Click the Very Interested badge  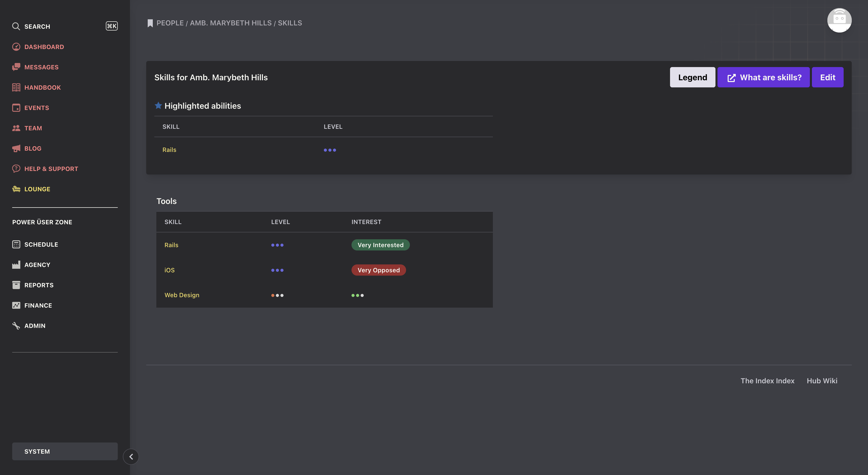click(380, 245)
